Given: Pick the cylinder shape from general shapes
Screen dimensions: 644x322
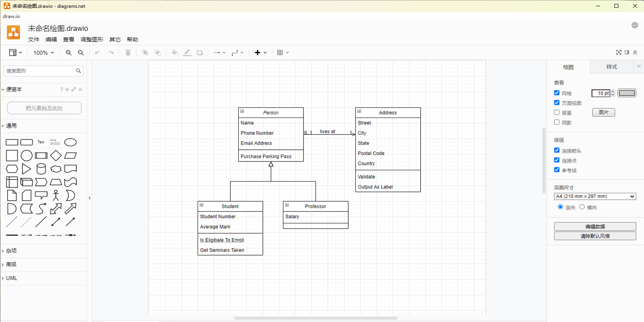Looking at the screenshot, I should tap(41, 169).
